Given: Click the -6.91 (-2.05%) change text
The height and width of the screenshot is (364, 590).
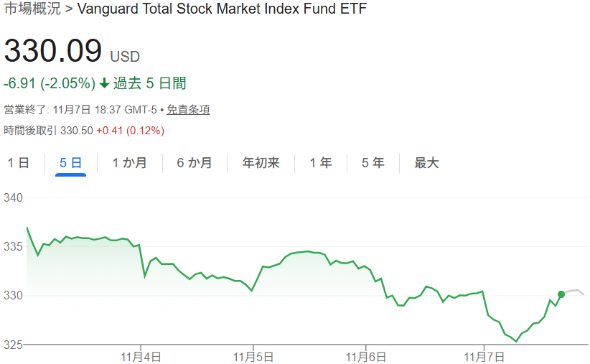Looking at the screenshot, I should pyautogui.click(x=50, y=84).
